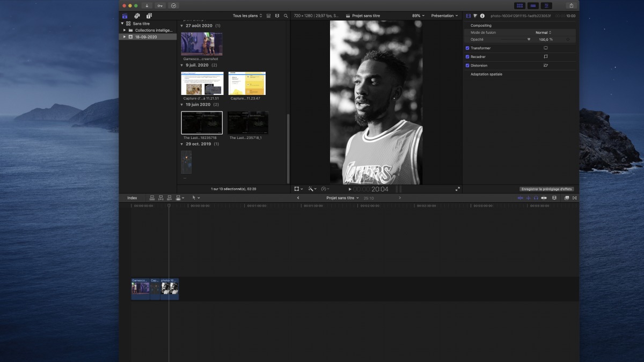This screenshot has height=362, width=644.
Task: Open the enhancement magic wand dropdown
Action: (x=312, y=189)
